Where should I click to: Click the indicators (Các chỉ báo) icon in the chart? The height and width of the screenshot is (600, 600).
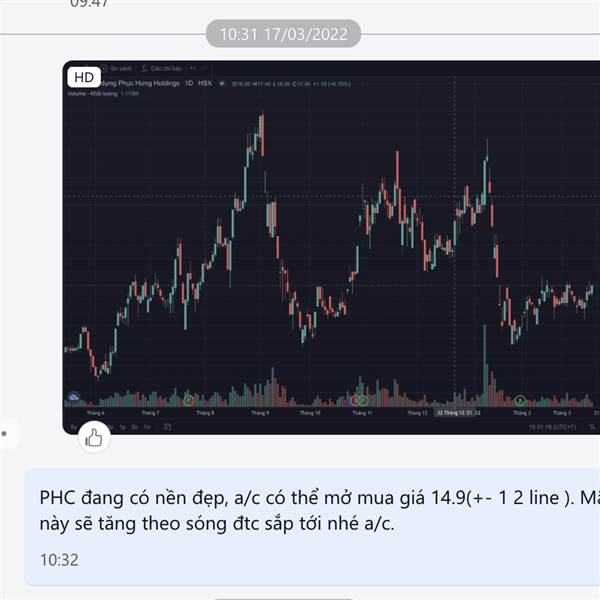144,68
